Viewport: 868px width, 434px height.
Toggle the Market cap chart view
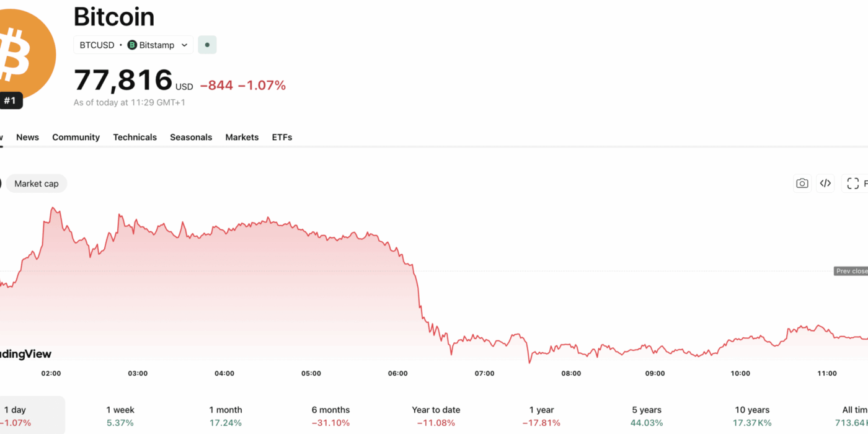click(37, 184)
